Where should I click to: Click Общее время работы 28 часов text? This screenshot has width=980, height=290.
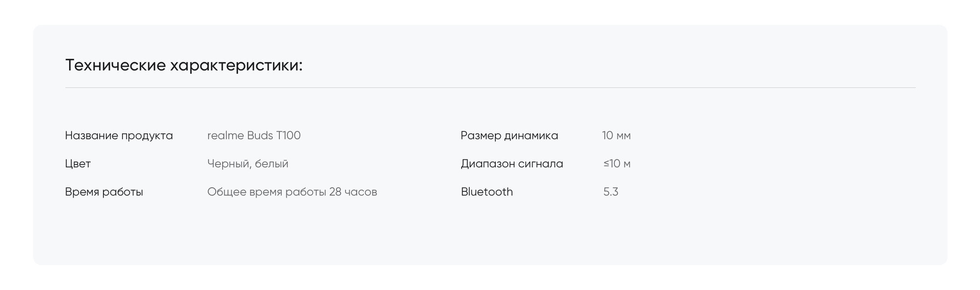[x=292, y=192]
